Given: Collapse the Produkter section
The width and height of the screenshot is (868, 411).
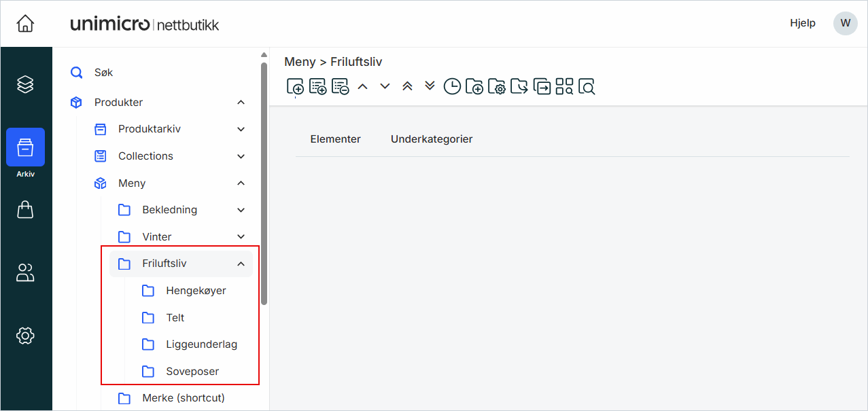Looking at the screenshot, I should pyautogui.click(x=241, y=103).
